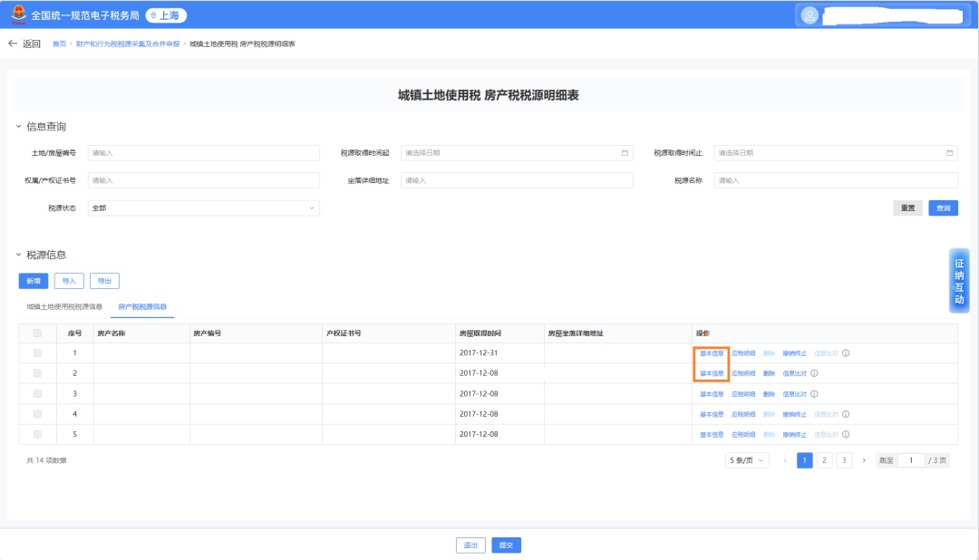Screen dimensions: 979x560
Task: Check the checkbox for row 5
Action: (x=37, y=434)
